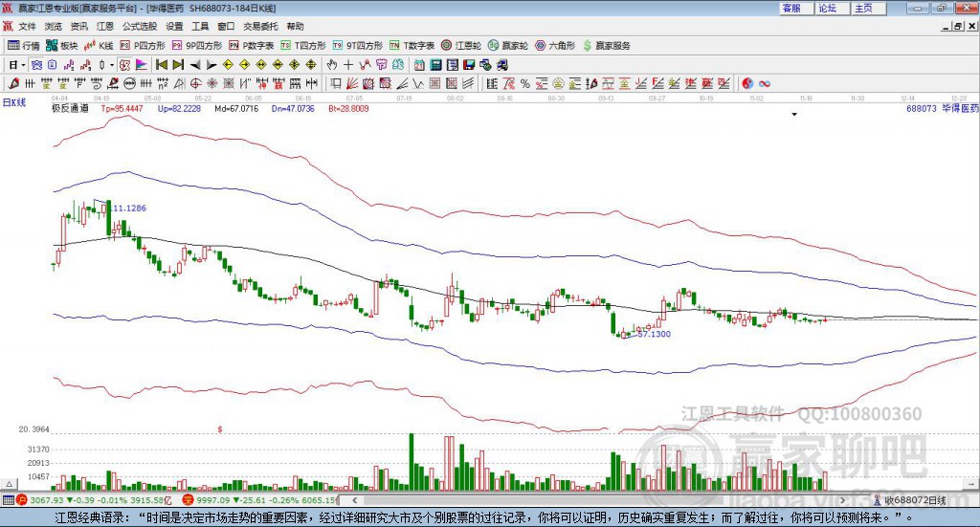The width and height of the screenshot is (980, 527).
Task: Expand the period dropdown arrow beside 日
Action: [22, 64]
